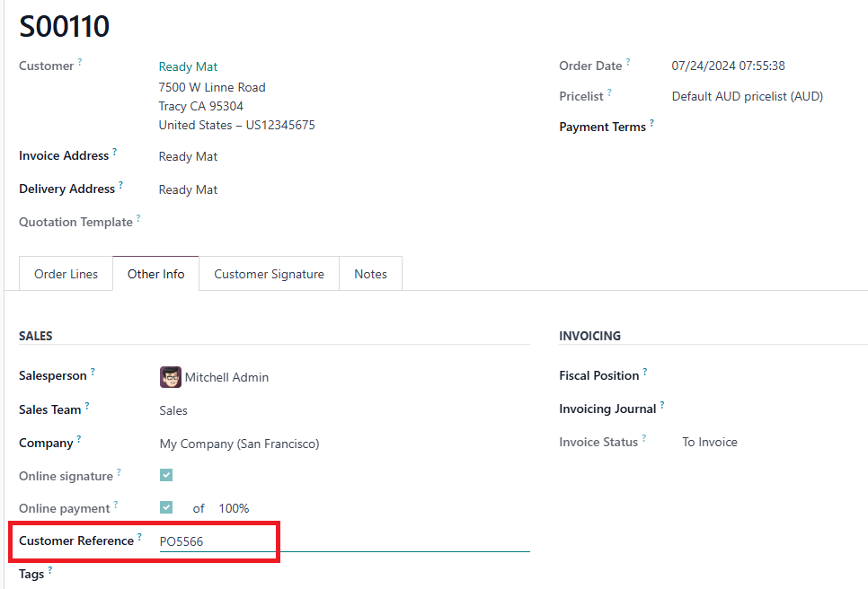
Task: Switch to the Notes tab
Action: click(x=370, y=274)
